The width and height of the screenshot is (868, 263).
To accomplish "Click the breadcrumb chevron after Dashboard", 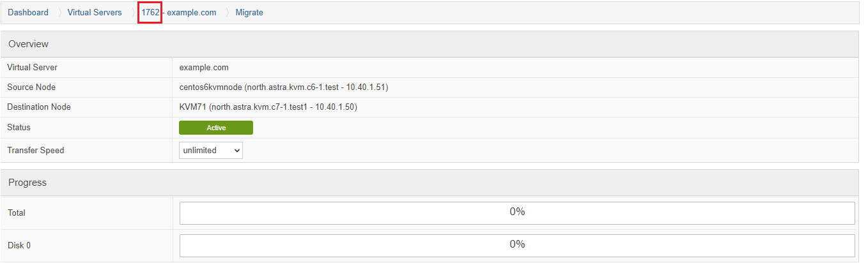I will [x=58, y=12].
